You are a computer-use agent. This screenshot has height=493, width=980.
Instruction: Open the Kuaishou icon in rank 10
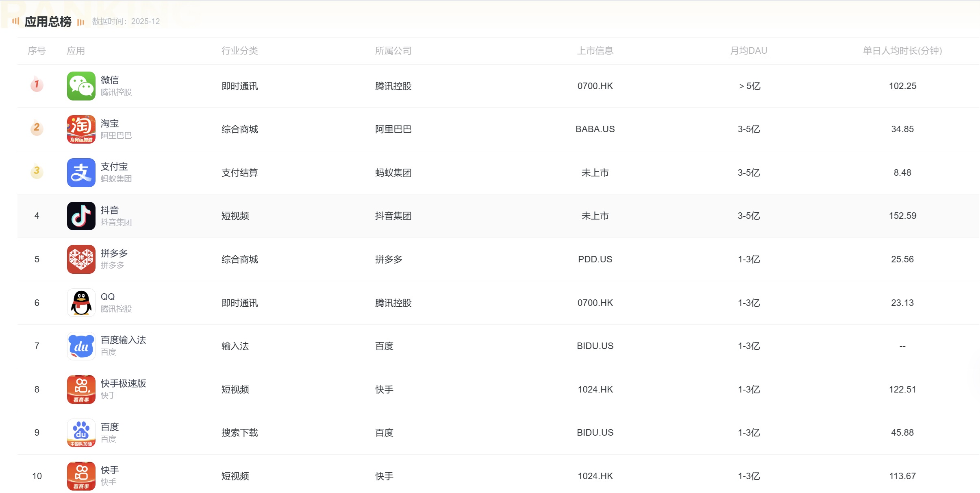coord(81,476)
